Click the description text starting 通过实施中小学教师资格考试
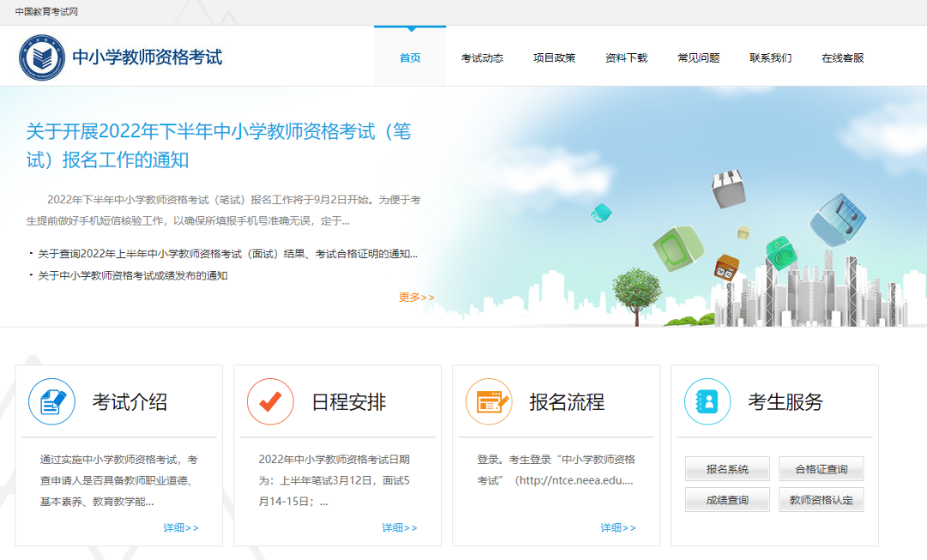 (x=118, y=481)
